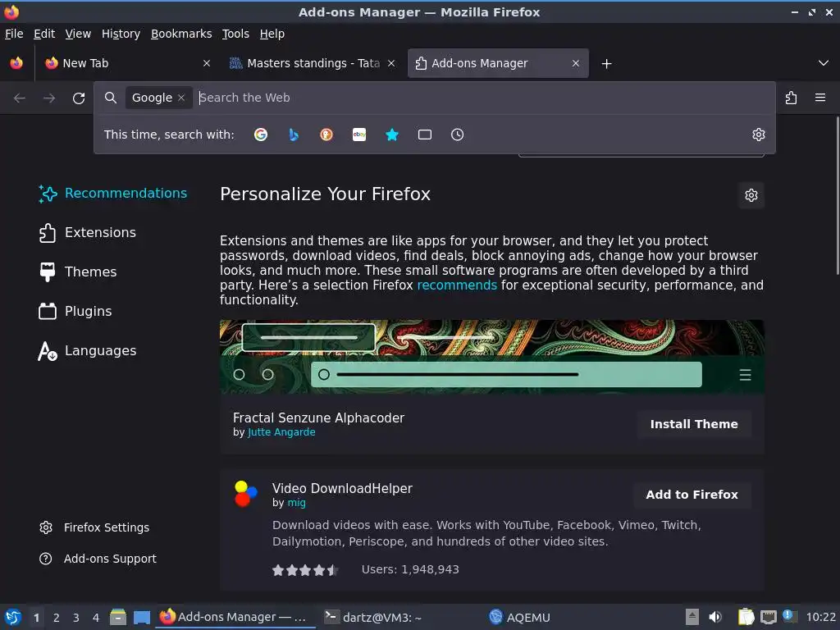Click the Video DownloadHelper colored dots icon
This screenshot has width=840, height=630.
click(x=246, y=494)
